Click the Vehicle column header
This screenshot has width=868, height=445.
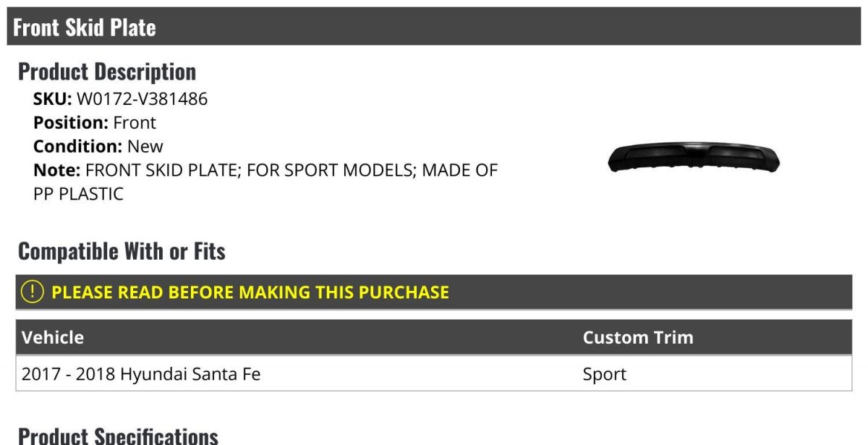tap(53, 337)
